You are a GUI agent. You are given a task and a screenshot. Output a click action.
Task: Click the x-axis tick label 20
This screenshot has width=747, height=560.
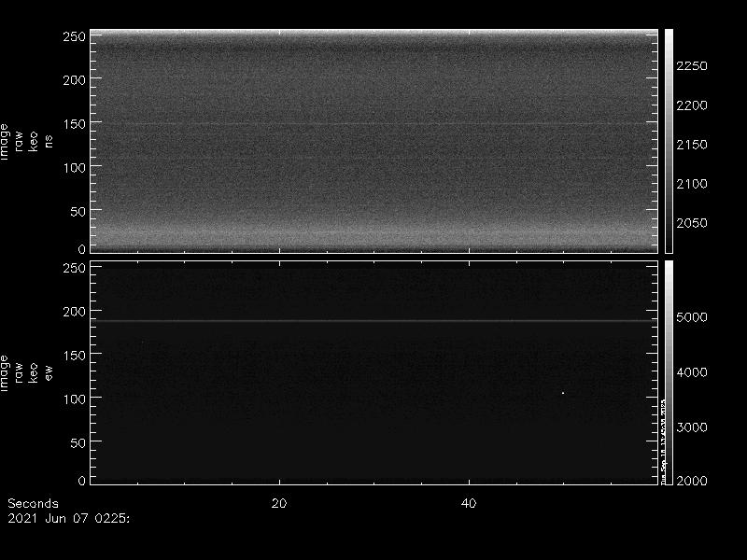click(278, 503)
